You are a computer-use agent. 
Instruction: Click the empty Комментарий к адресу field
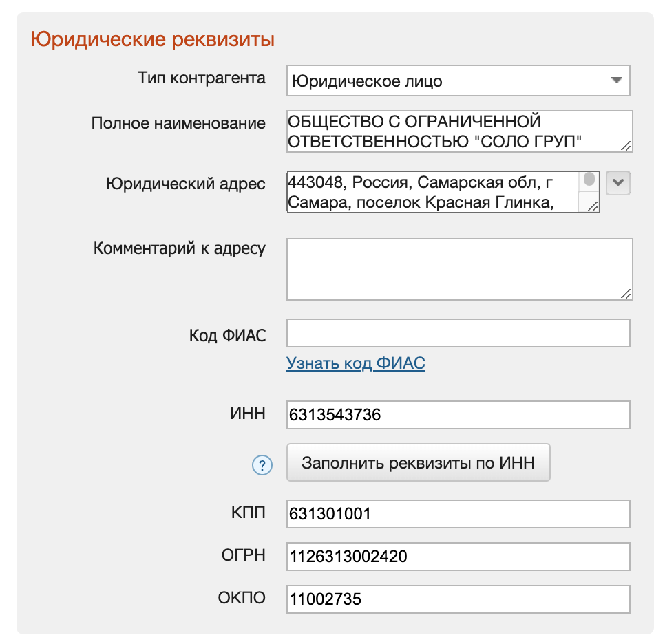[458, 269]
